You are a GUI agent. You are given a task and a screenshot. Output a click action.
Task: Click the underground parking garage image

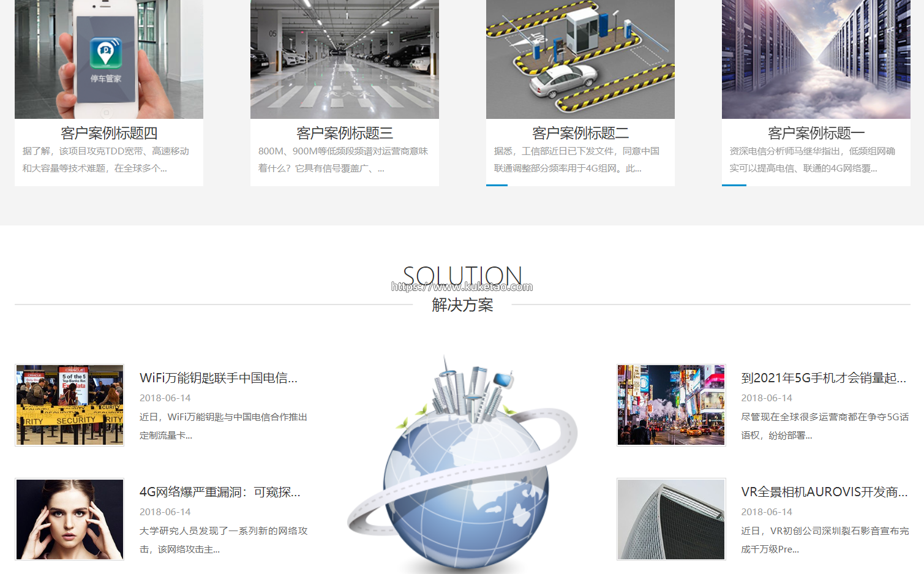click(345, 59)
